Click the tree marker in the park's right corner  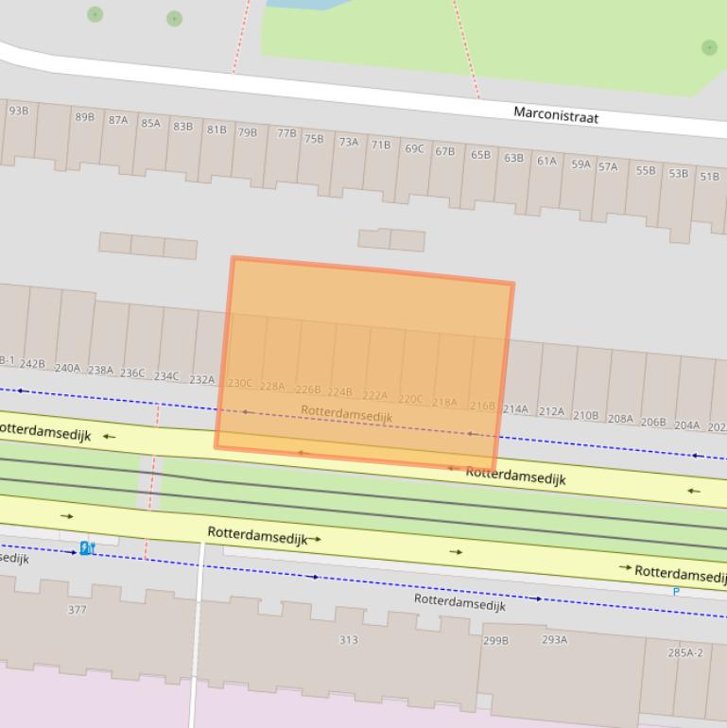(709, 47)
